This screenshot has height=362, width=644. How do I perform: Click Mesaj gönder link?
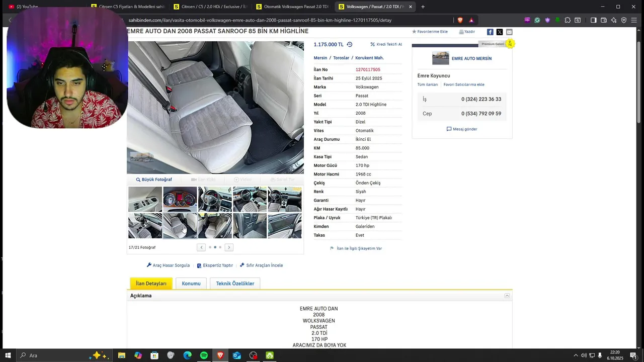pos(462,129)
